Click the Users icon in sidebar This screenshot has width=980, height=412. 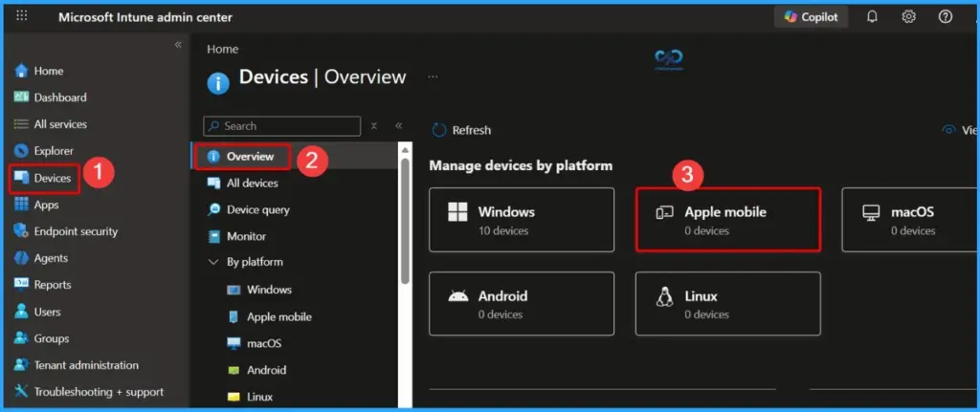(21, 311)
